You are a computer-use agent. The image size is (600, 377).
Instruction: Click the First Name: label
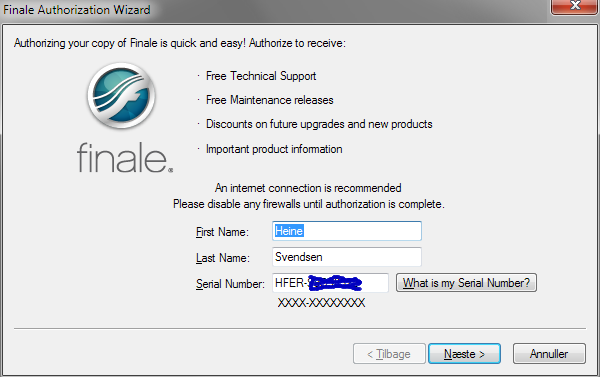click(222, 232)
